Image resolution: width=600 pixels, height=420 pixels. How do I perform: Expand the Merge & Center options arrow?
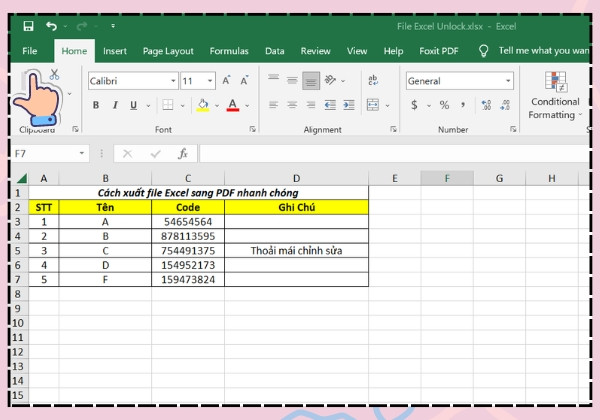pos(388,106)
